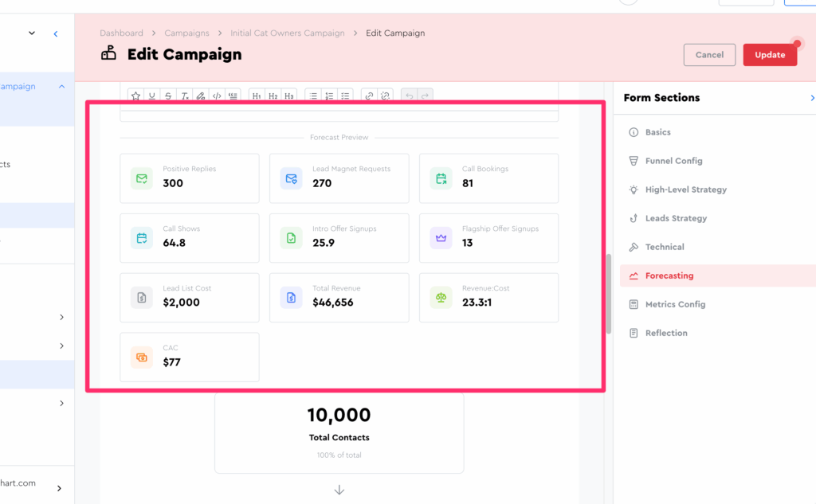Collapse the left sidebar with back chevron
This screenshot has width=816, height=504.
(x=55, y=33)
